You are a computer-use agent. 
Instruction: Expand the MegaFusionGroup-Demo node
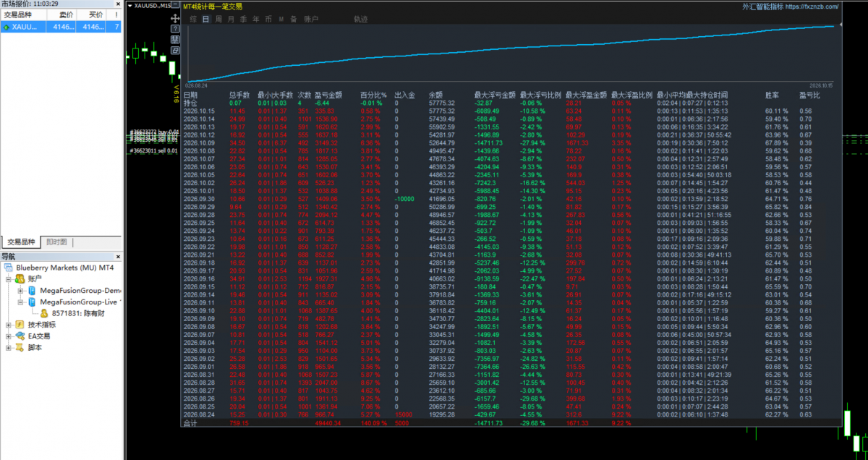[x=20, y=290]
